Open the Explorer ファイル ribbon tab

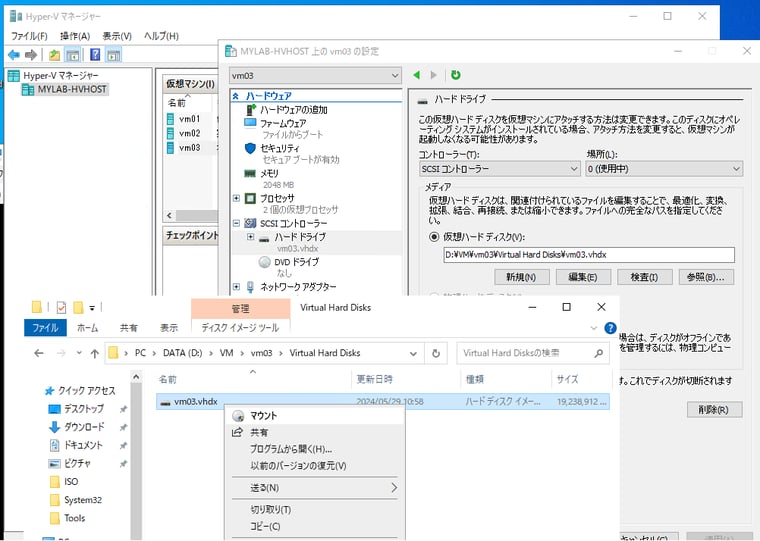tap(45, 328)
